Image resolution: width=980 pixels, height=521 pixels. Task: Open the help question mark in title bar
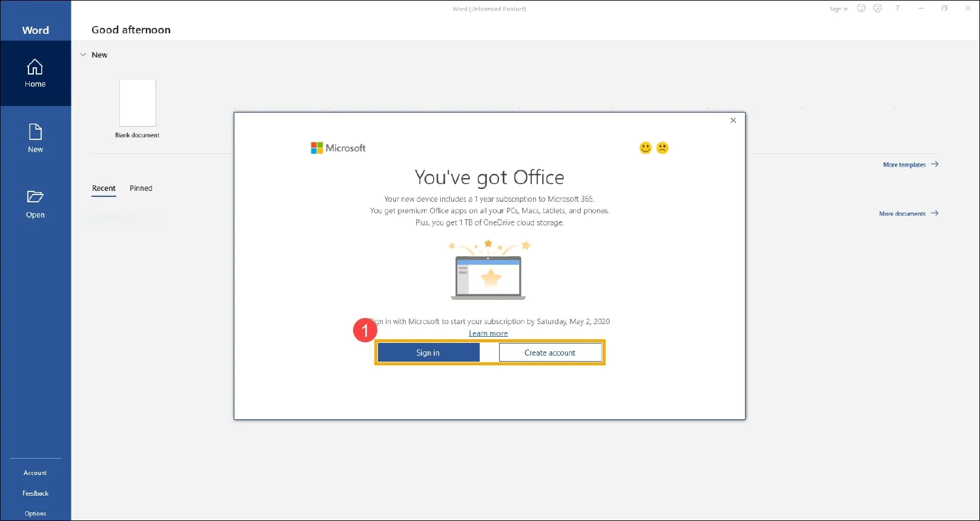(898, 8)
